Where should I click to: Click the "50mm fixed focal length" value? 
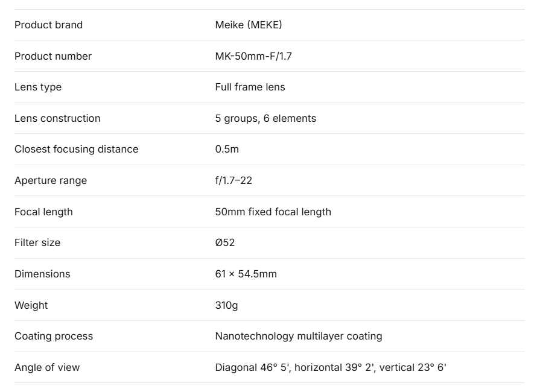point(273,212)
